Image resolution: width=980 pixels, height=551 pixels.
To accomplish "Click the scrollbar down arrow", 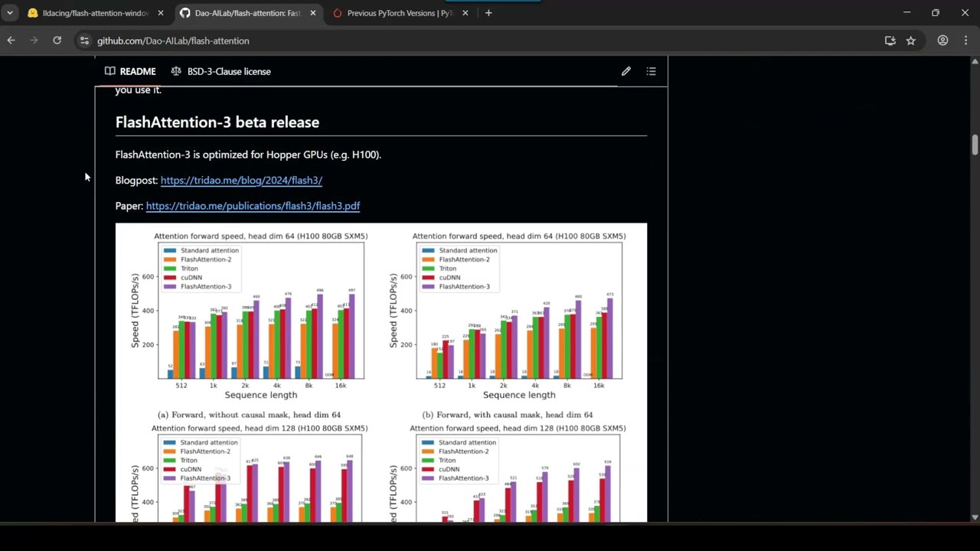I will coord(975,517).
